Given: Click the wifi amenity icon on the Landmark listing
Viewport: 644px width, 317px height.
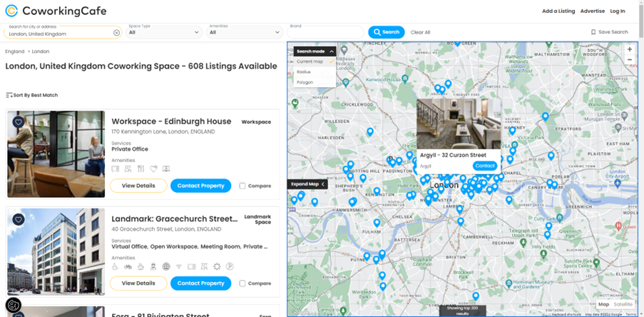Looking at the screenshot, I should coord(179,266).
